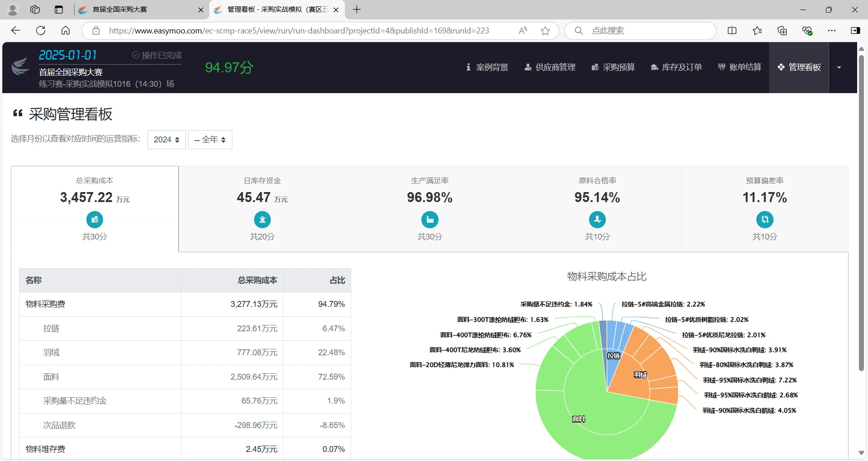Open the 供应商管理 menu
Screen dimensions: 868x461
(x=550, y=67)
